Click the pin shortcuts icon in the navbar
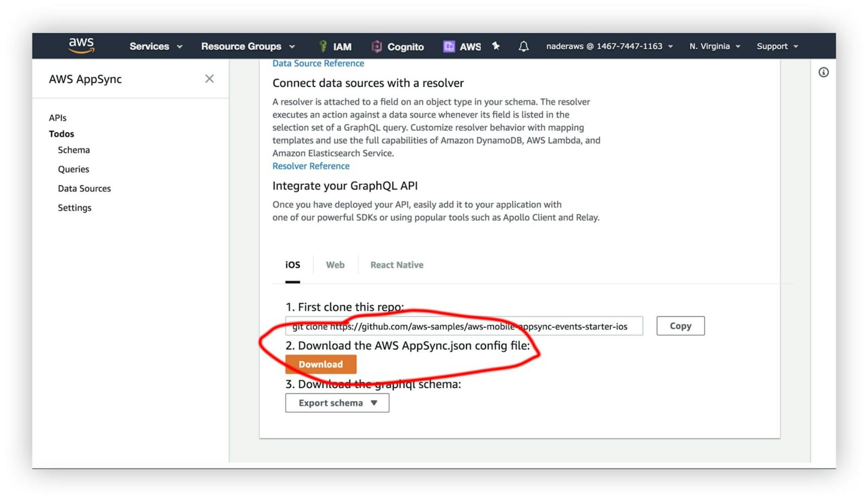This screenshot has height=501, width=868. coord(496,46)
